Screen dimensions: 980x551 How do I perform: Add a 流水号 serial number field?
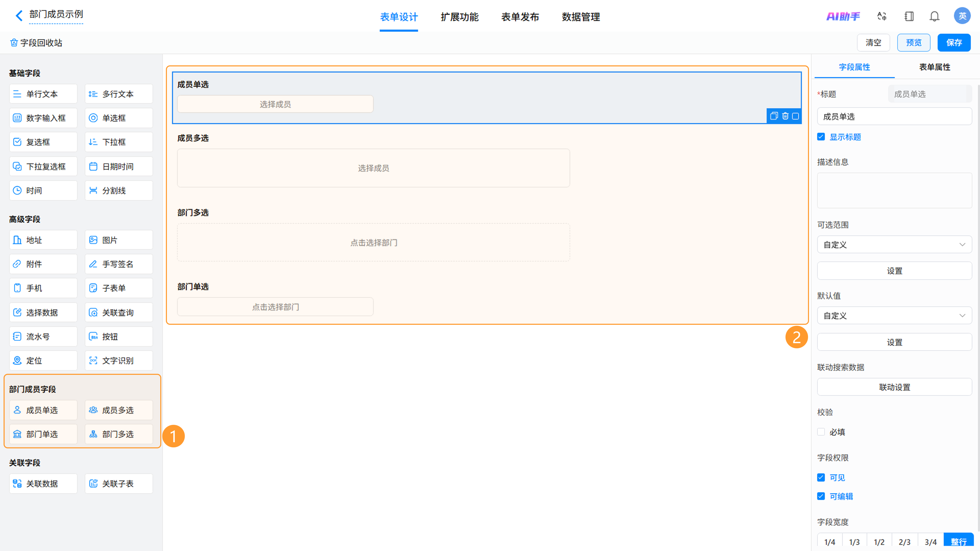coord(43,336)
